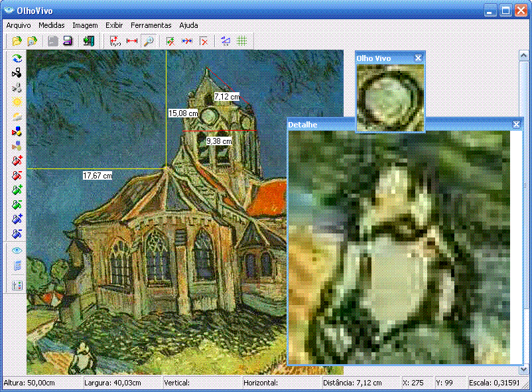Image resolution: width=532 pixels, height=392 pixels.
Task: Click the grayed-out shapes icon
Action: [x=17, y=88]
